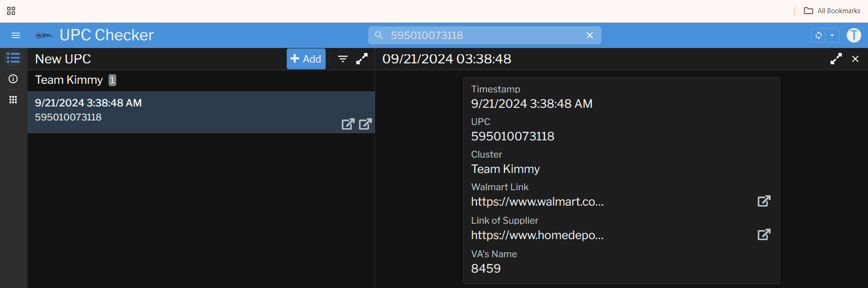The height and width of the screenshot is (288, 868).
Task: Open the info icon in sidebar
Action: pyautogui.click(x=13, y=79)
